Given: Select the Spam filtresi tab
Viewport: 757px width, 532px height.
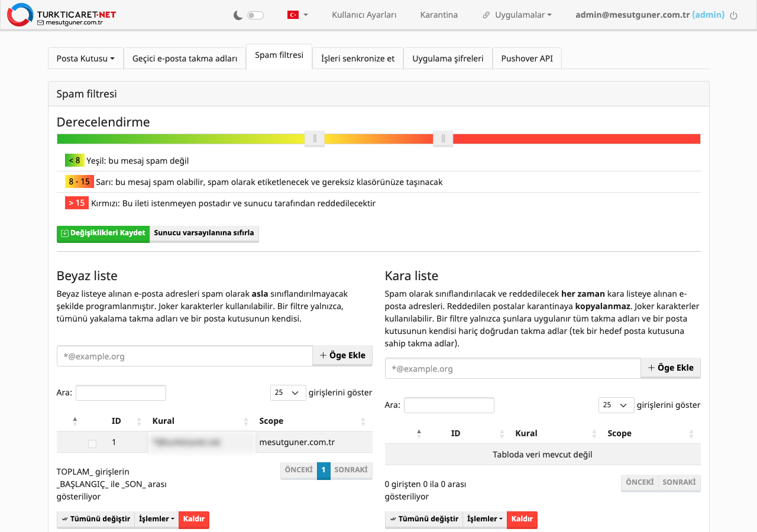Looking at the screenshot, I should 279,56.
